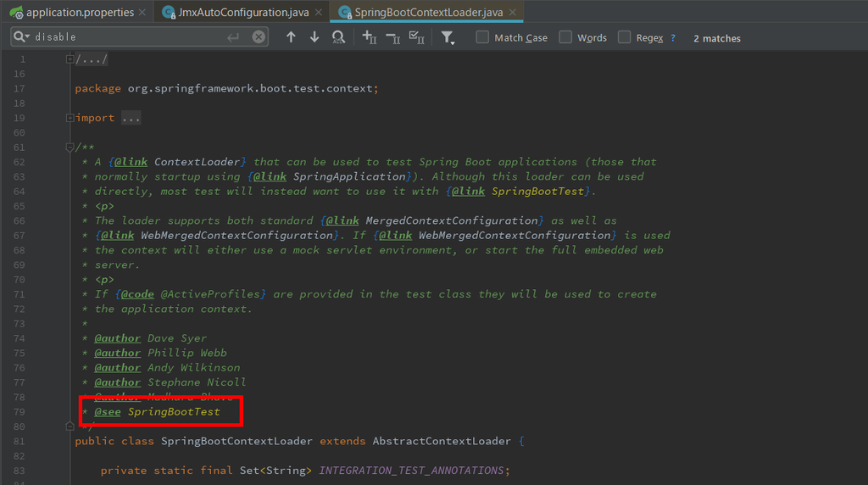This screenshot has height=485, width=868.
Task: Select the SpringBootContextLoader.java tab
Action: pyautogui.click(x=428, y=12)
